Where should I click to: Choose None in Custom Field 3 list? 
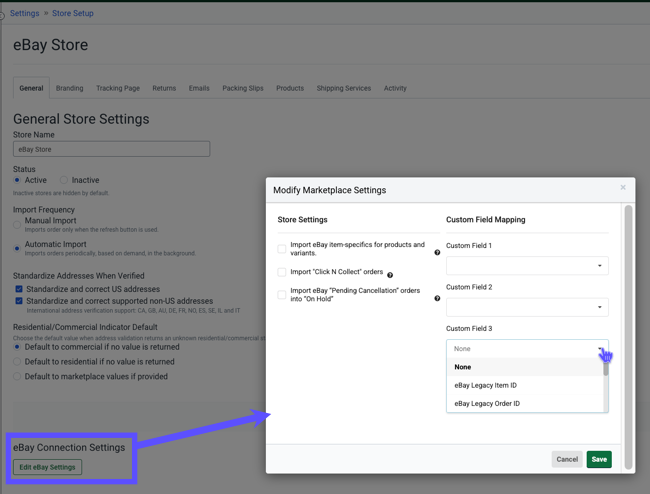click(x=524, y=367)
